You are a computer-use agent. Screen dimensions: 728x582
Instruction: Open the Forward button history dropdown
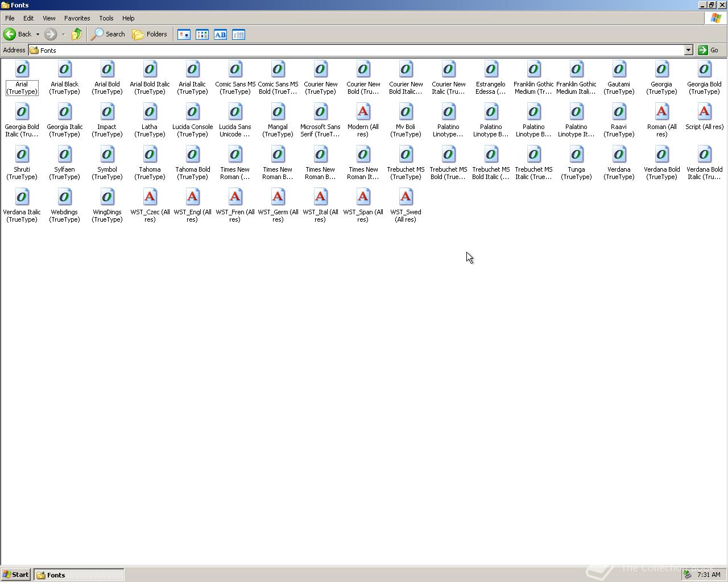[63, 34]
